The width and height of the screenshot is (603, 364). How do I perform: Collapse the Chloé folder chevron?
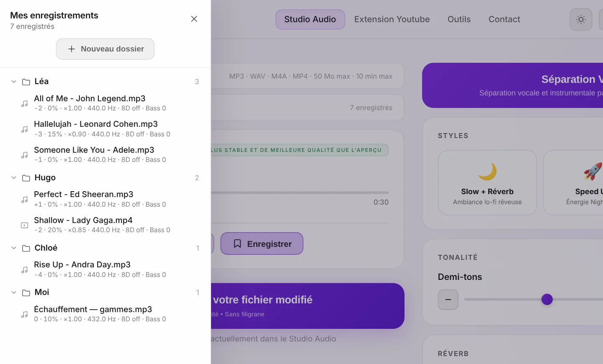pos(14,248)
